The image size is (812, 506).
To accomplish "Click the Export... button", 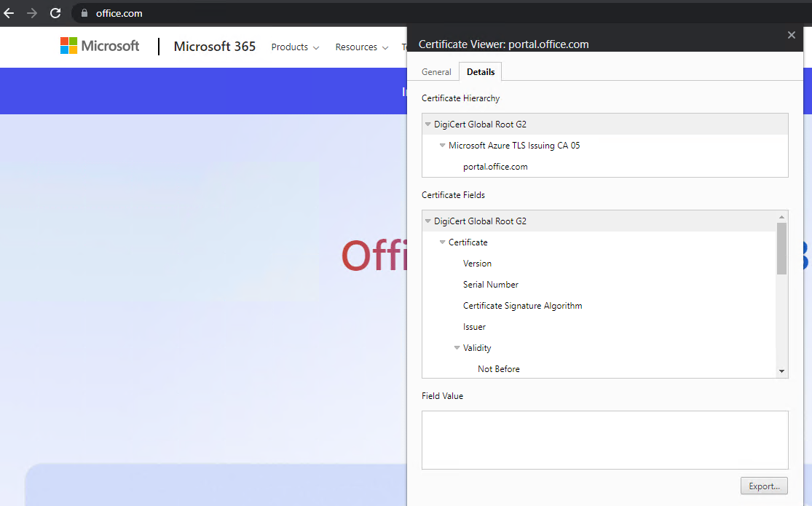I will 764,486.
